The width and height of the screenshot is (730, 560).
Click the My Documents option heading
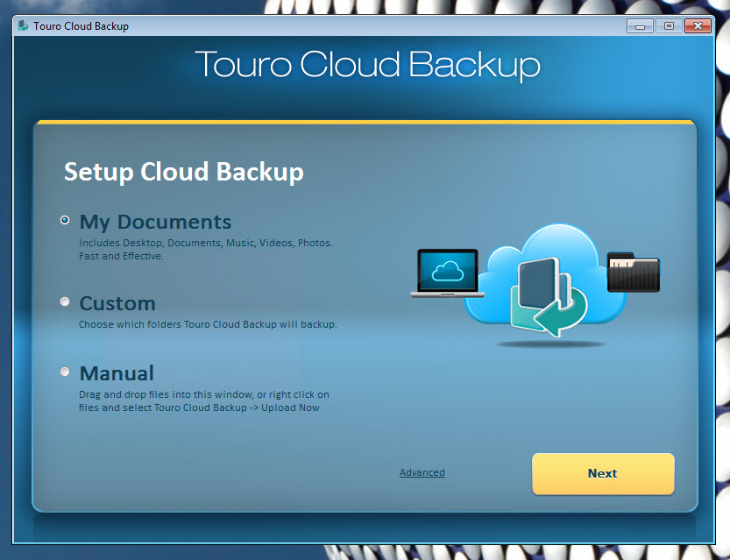pyautogui.click(x=155, y=222)
